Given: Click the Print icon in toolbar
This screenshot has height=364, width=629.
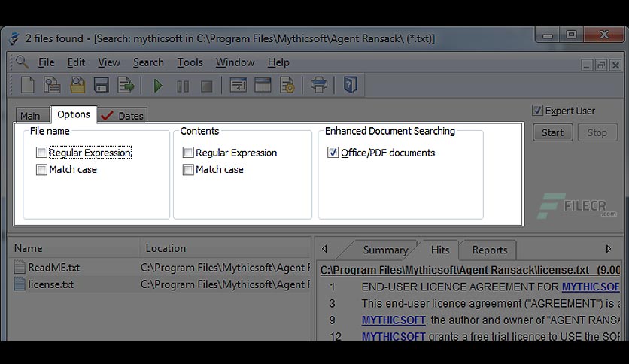Looking at the screenshot, I should 319,85.
